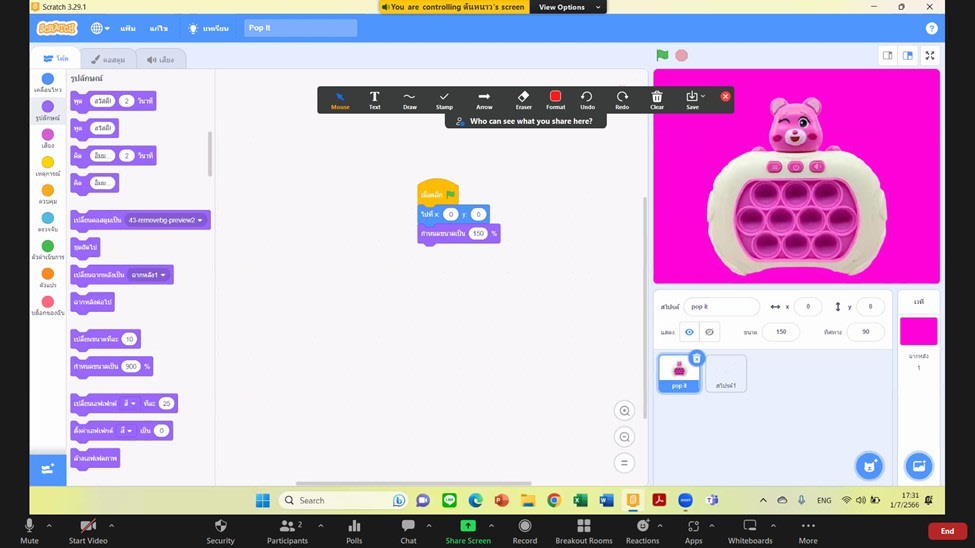Select the Mouse tool in annotation toolbar
Image resolution: width=975 pixels, height=548 pixels.
point(340,100)
